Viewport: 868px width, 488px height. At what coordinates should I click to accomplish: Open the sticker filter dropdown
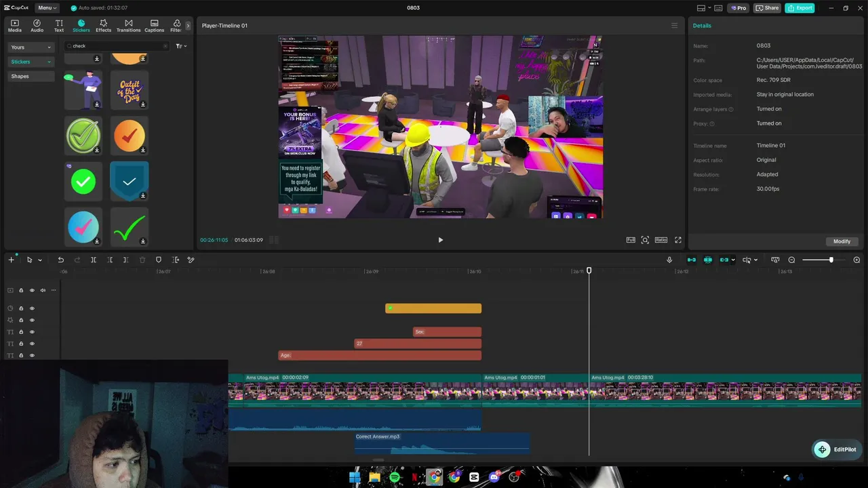tap(181, 46)
